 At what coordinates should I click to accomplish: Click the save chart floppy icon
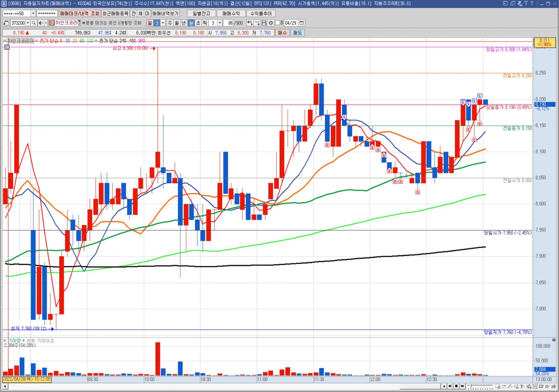[x=264, y=23]
